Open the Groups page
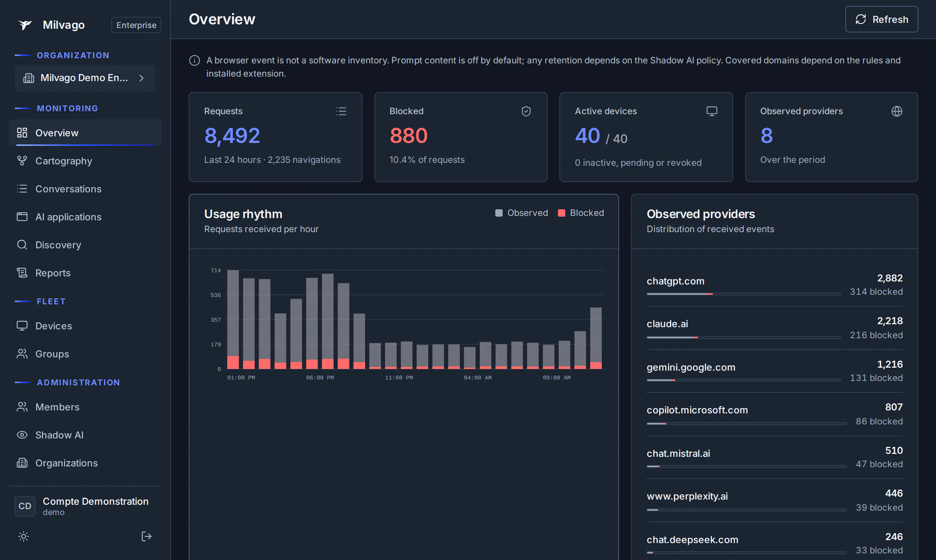This screenshot has height=560, width=936. coord(85,354)
